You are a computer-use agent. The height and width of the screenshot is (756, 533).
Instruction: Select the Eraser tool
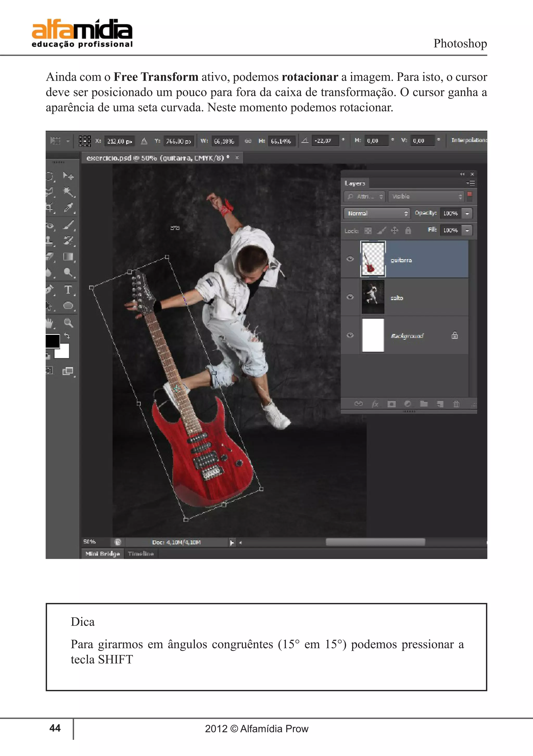click(50, 257)
